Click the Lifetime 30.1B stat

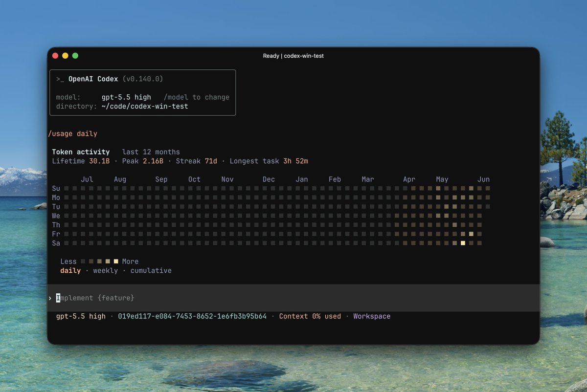coord(81,161)
